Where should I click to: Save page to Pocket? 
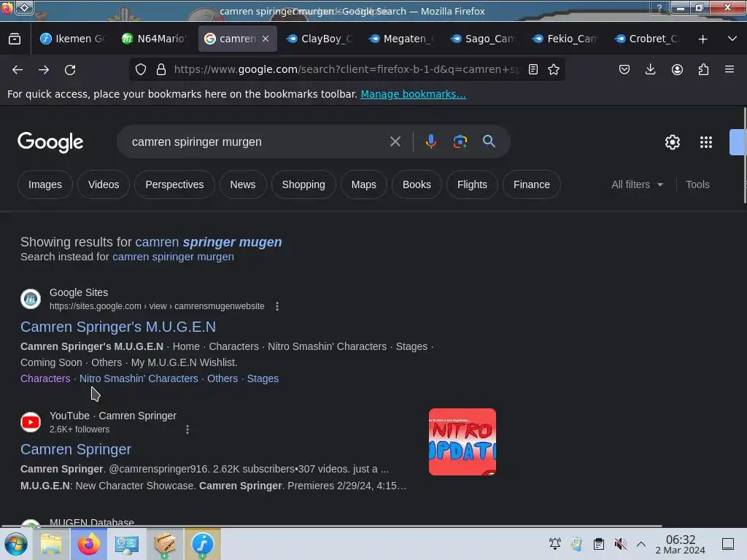[x=624, y=69]
